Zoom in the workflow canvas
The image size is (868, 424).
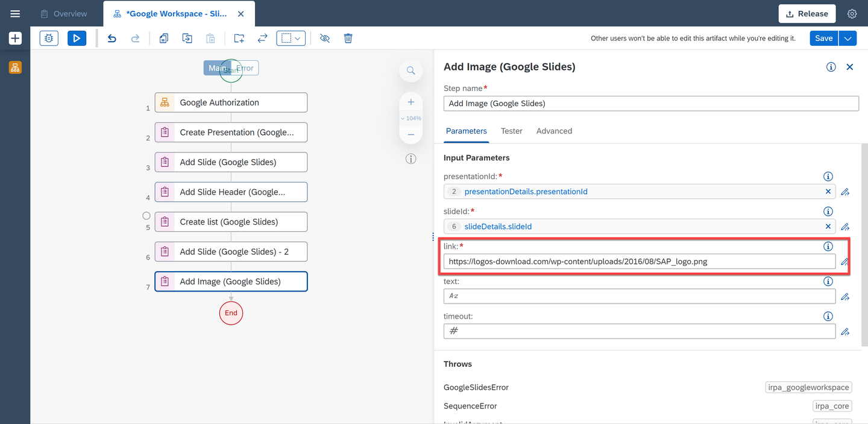click(x=410, y=102)
